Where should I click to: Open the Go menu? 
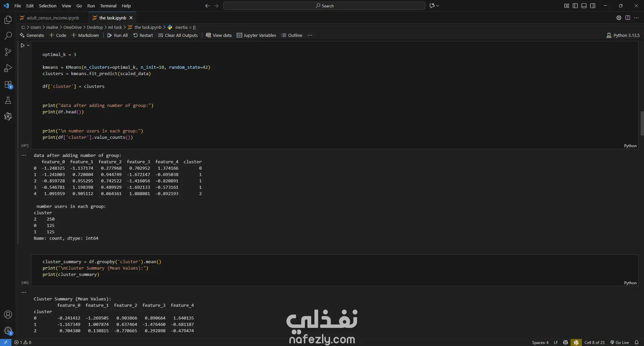point(79,6)
